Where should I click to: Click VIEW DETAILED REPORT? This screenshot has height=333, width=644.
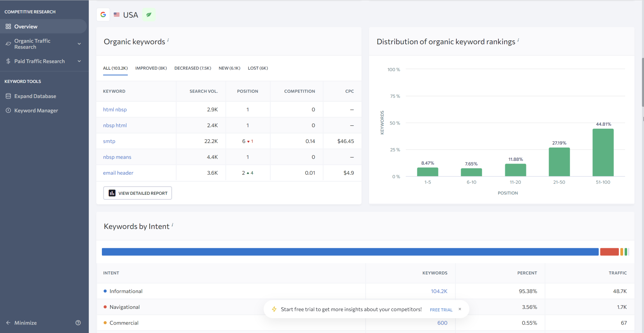(x=137, y=193)
